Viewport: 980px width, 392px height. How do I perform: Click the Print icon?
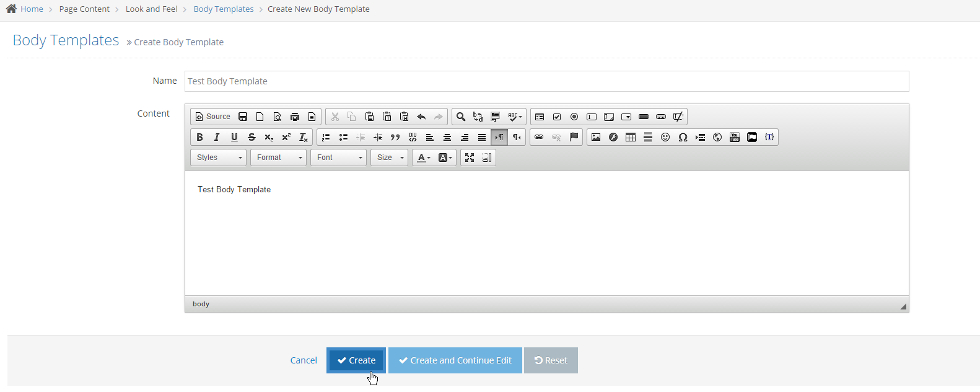(x=295, y=117)
